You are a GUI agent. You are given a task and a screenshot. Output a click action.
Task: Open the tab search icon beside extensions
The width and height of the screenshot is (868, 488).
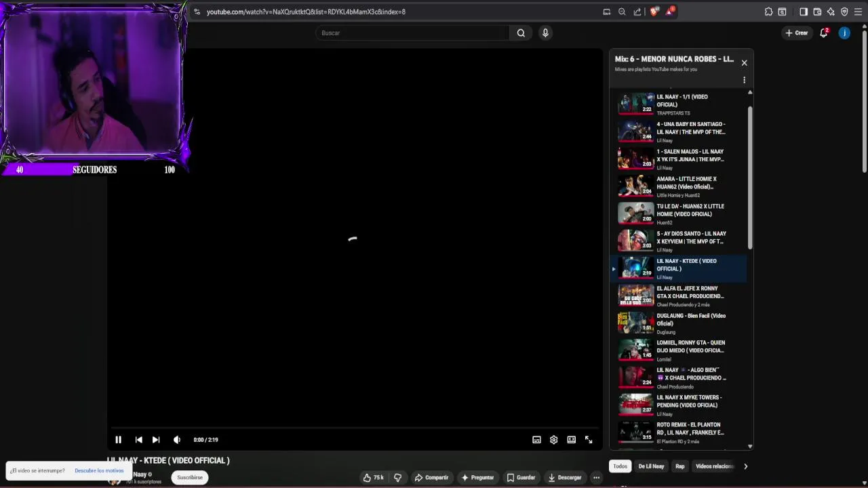(x=783, y=12)
